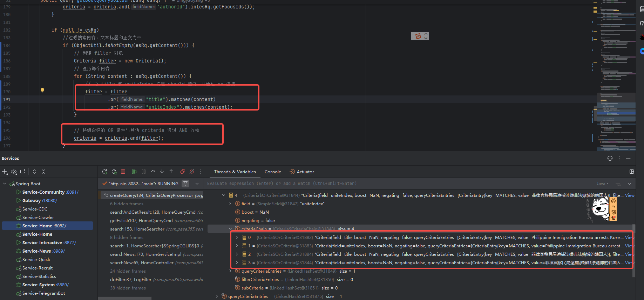Click the Services panel crosshair locate icon
644x300 pixels.
610,158
